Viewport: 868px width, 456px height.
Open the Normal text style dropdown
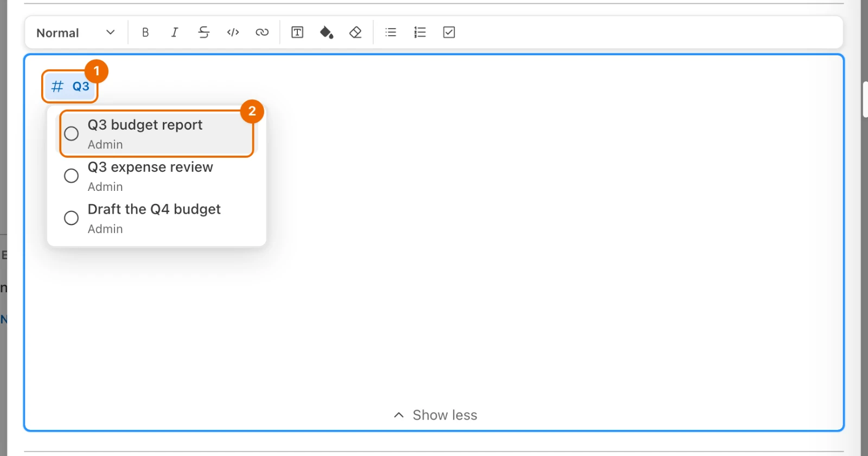pyautogui.click(x=76, y=33)
